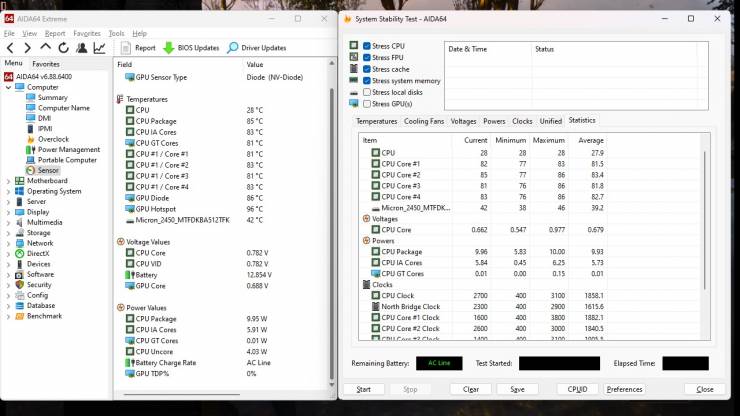This screenshot has height=416, width=740.
Task: Switch to the Temperatures tab
Action: click(376, 121)
